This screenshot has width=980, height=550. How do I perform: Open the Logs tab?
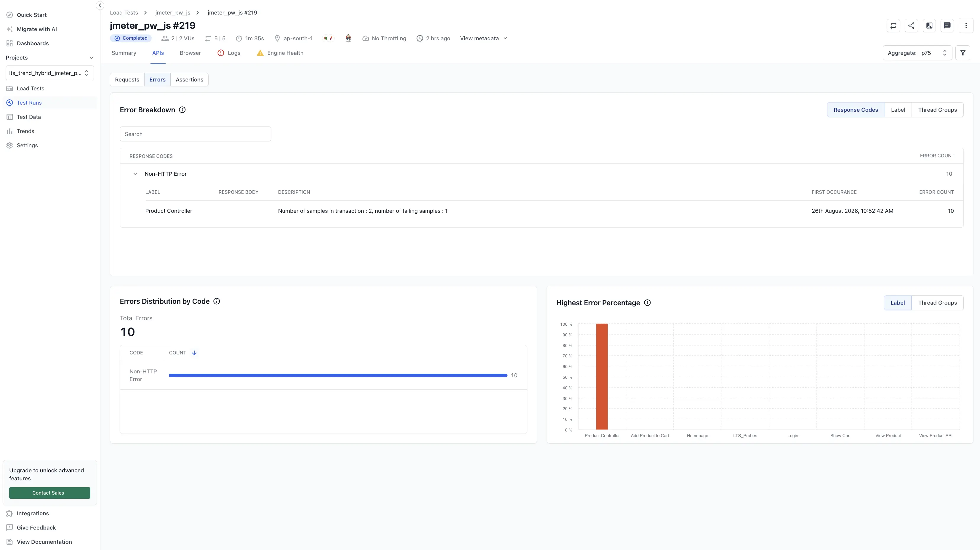pyautogui.click(x=229, y=53)
